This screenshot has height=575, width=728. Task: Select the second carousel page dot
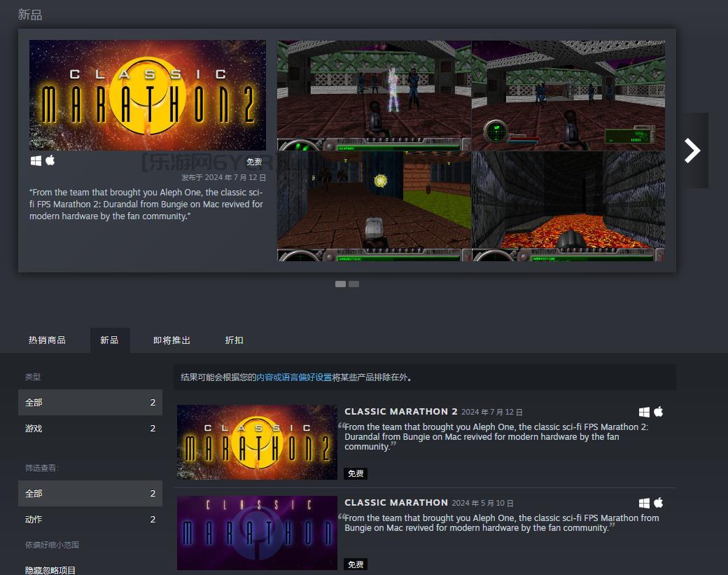tap(353, 284)
